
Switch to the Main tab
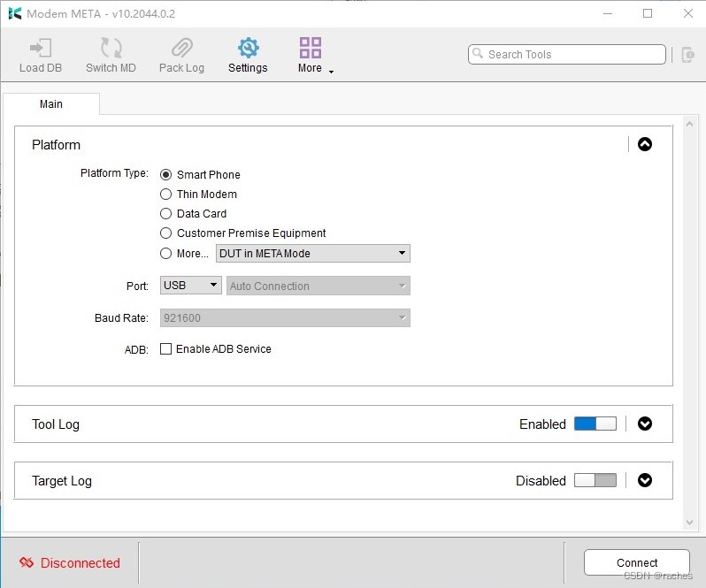(x=51, y=104)
